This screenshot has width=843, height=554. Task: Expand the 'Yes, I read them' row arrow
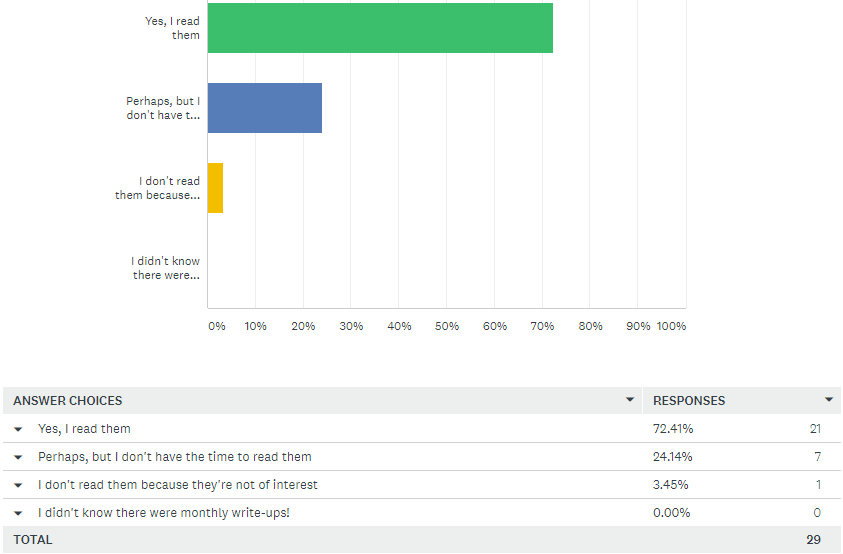point(19,429)
